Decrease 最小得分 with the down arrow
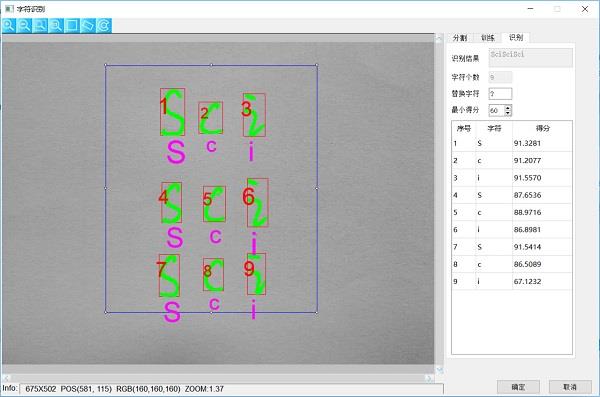 508,113
